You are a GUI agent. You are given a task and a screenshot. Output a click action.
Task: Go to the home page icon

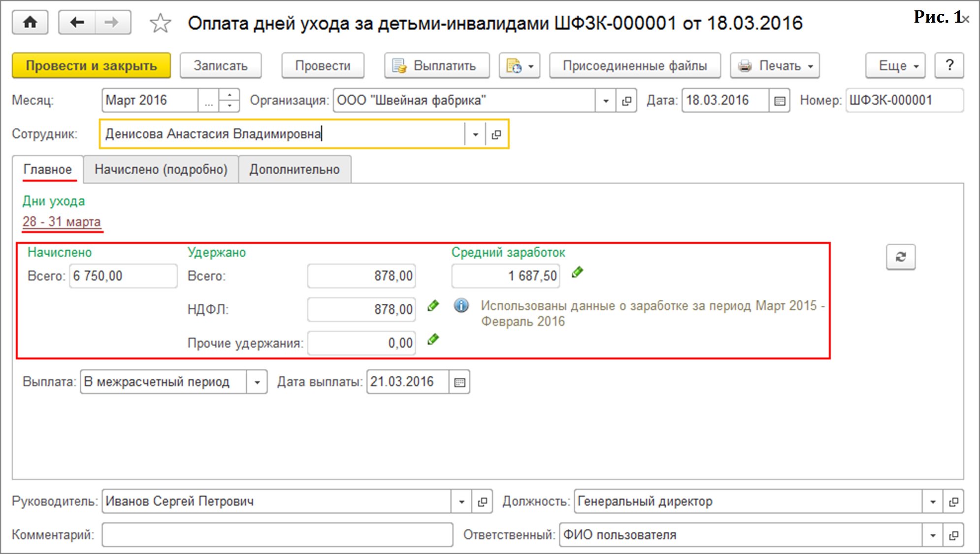pyautogui.click(x=30, y=23)
